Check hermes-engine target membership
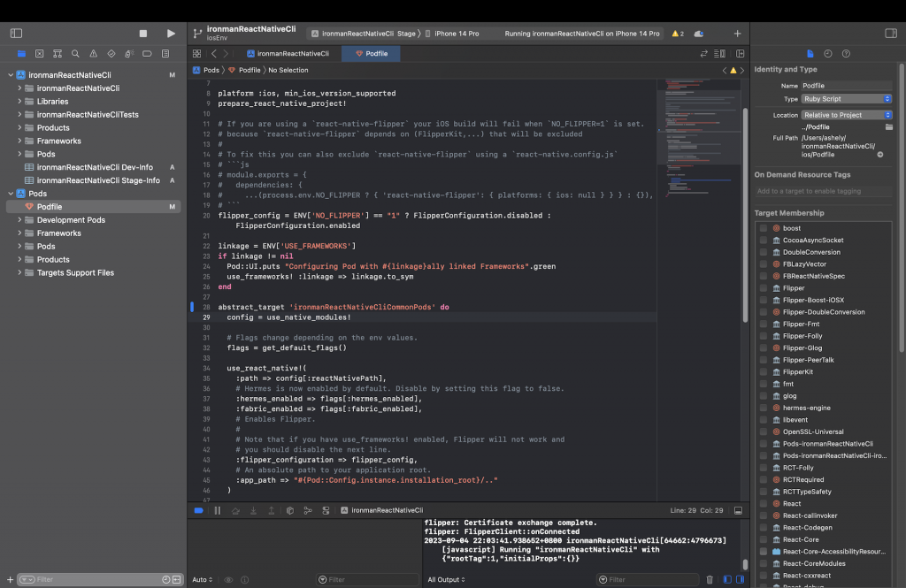 pos(764,408)
